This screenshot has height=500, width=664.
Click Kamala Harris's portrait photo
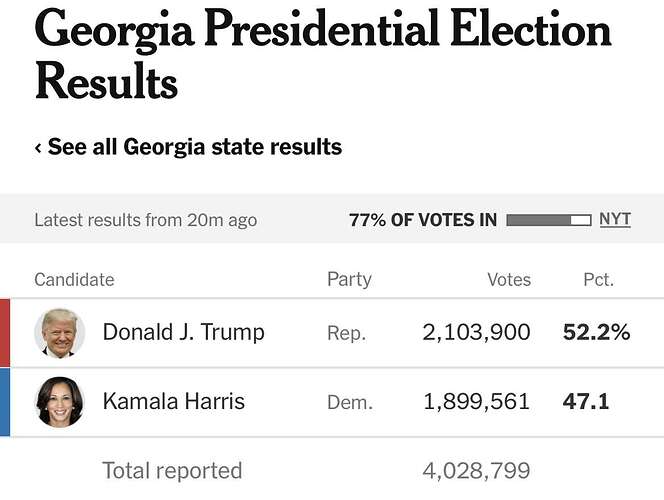(60, 402)
